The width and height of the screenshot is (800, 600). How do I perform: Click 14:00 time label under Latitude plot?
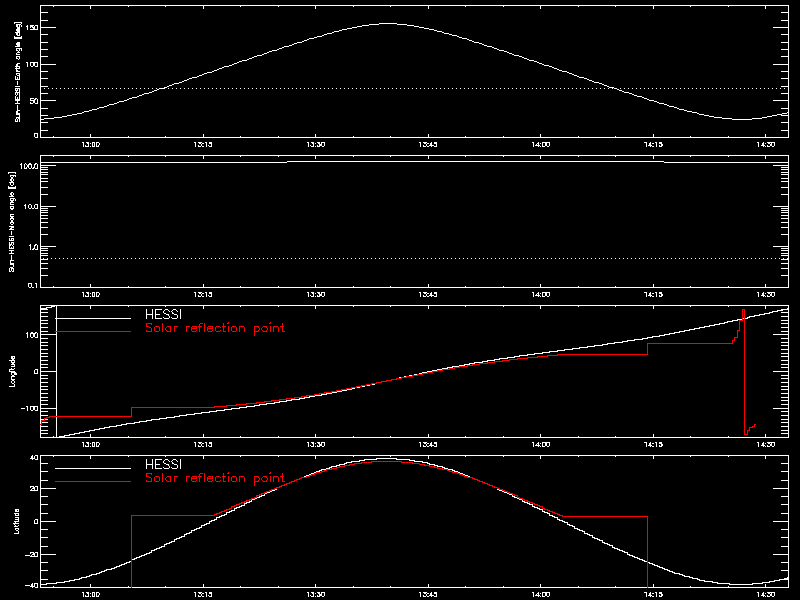tap(541, 594)
